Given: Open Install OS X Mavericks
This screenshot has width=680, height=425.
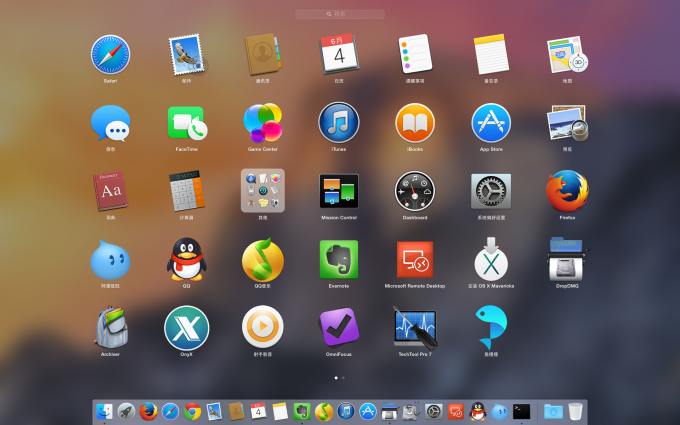Looking at the screenshot, I should (x=491, y=259).
